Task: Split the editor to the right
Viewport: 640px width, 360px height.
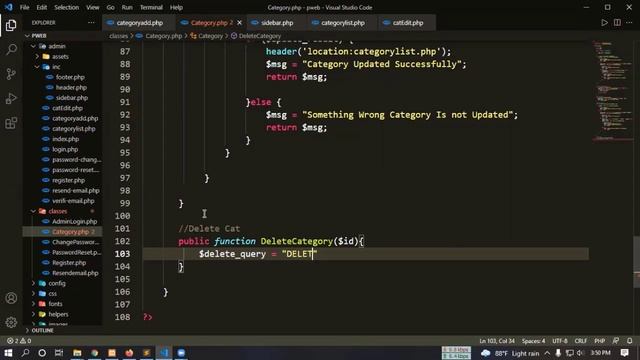Action: 617,23
